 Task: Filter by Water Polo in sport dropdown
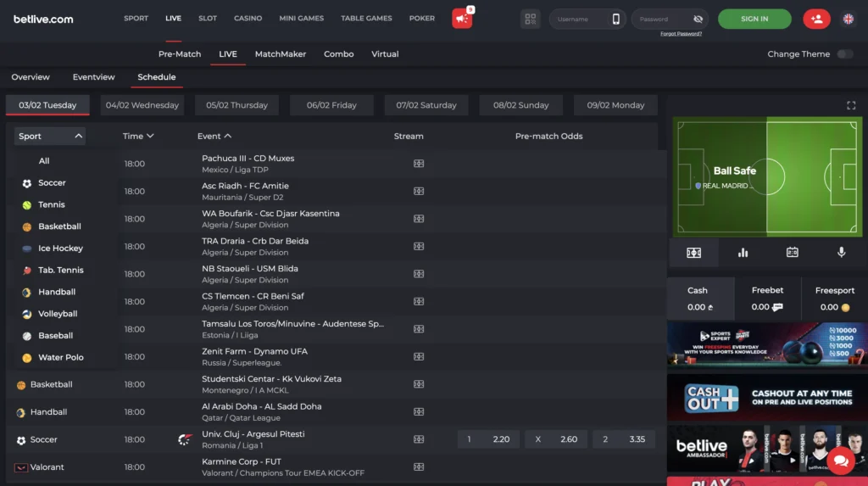coord(61,357)
